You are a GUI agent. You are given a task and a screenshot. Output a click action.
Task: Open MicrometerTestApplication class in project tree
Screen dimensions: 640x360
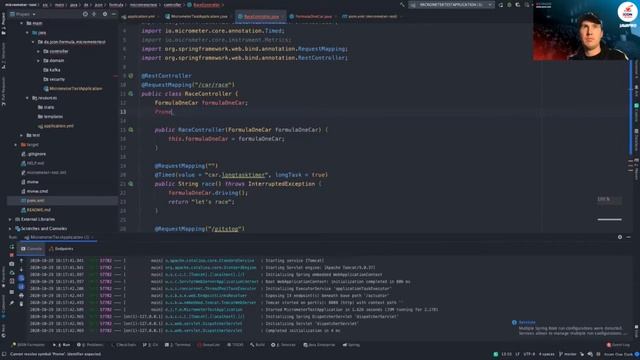(73, 89)
